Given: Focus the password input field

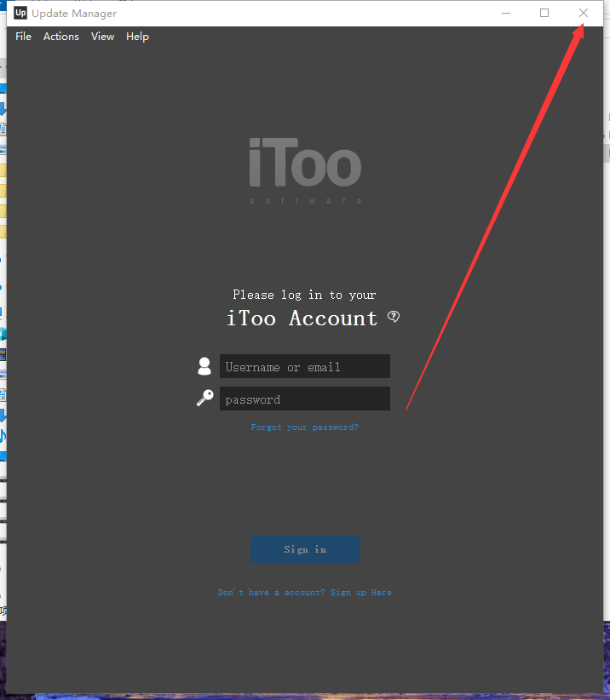Looking at the screenshot, I should coord(305,399).
